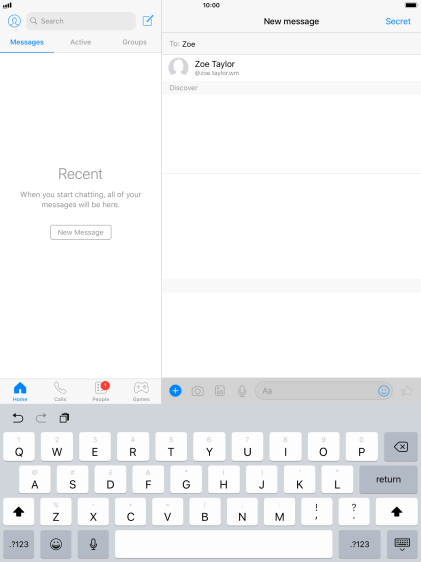
Task: Open the emoji smiley in message field
Action: click(383, 391)
